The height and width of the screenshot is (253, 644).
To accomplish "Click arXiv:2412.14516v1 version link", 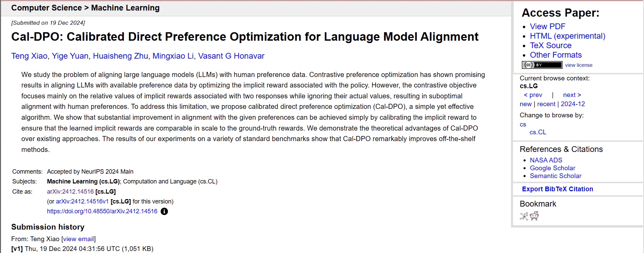I will [82, 201].
